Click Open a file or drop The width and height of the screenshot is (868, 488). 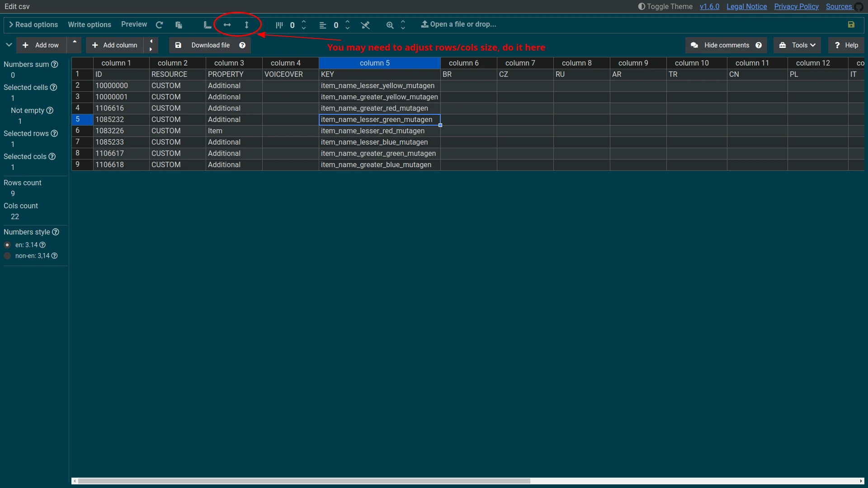(458, 24)
